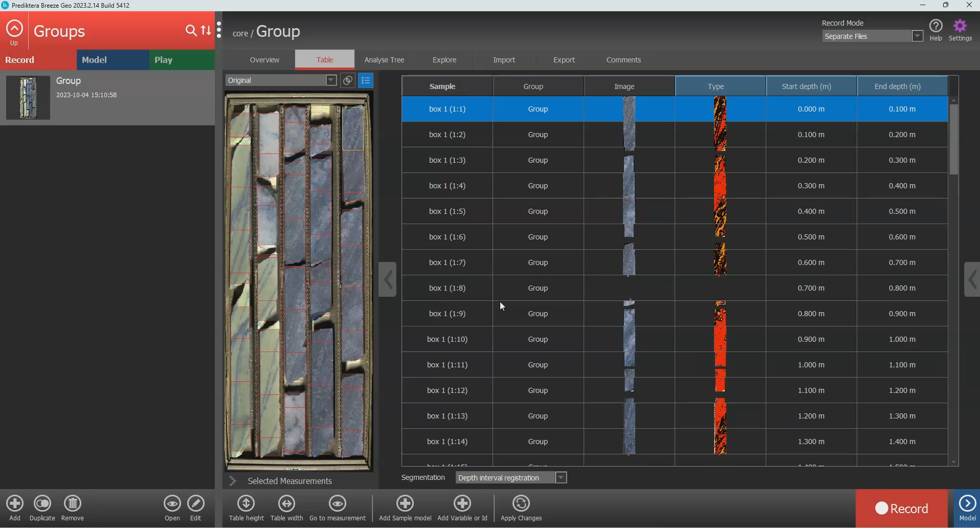The image size is (980, 528).
Task: Switch to the Analyse Tree tab
Action: point(384,60)
